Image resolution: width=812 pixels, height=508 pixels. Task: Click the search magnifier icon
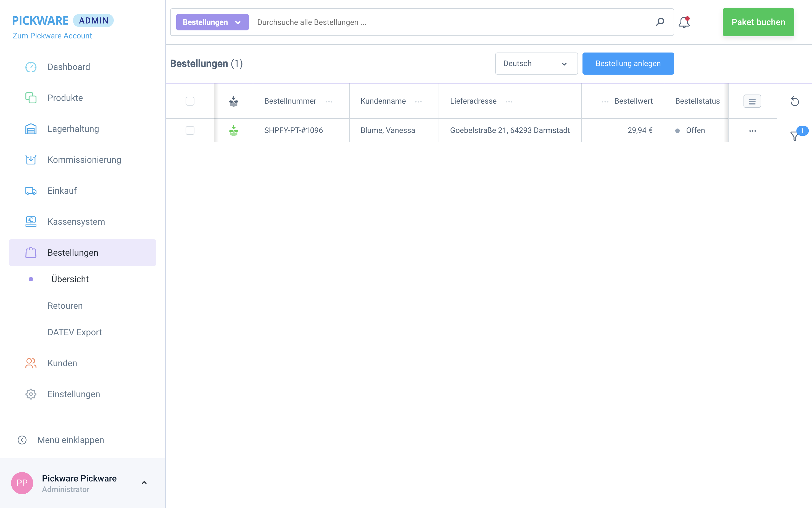(x=660, y=22)
